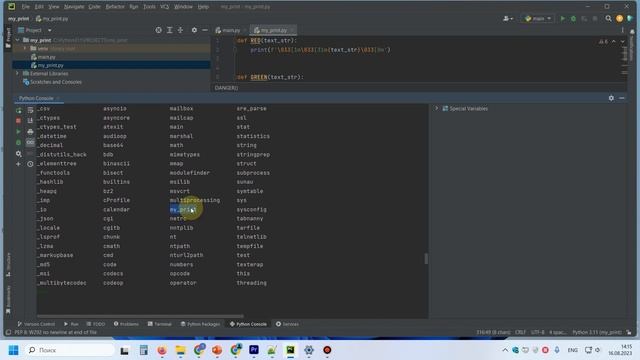This screenshot has height=360, width=640.
Task: Open the Run tool window tab
Action: pos(71,324)
